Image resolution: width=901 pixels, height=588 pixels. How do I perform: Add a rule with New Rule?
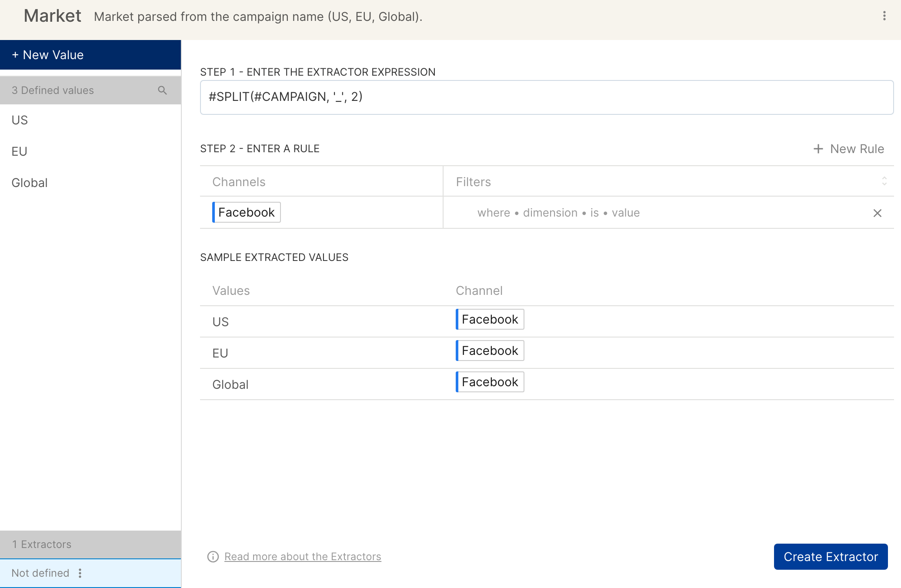(848, 149)
